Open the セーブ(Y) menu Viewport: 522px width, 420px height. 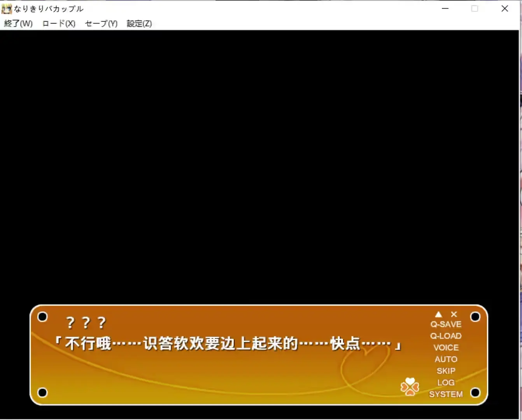pos(101,24)
